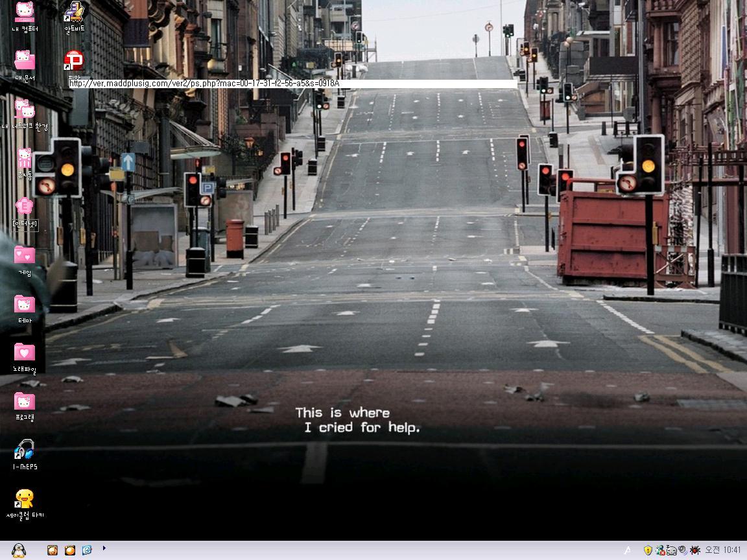Image resolution: width=747 pixels, height=560 pixels.
Task: Open the messenger tray icon with red X
Action: click(x=660, y=550)
